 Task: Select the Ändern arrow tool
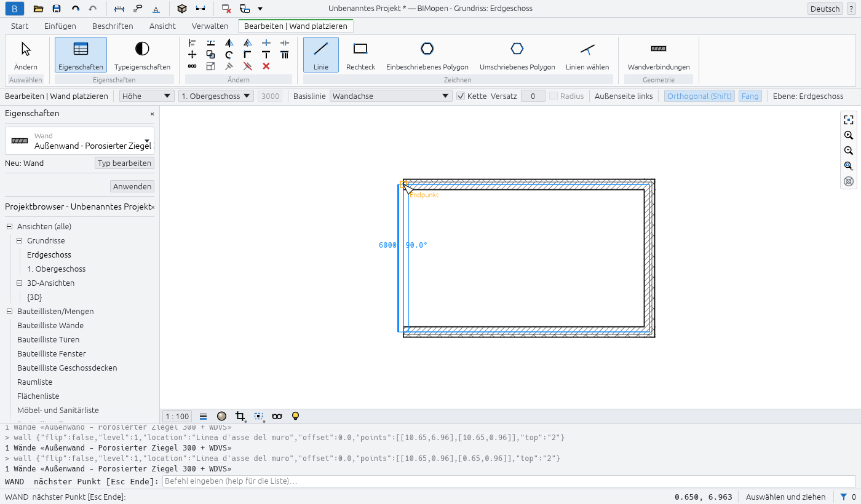coord(26,55)
